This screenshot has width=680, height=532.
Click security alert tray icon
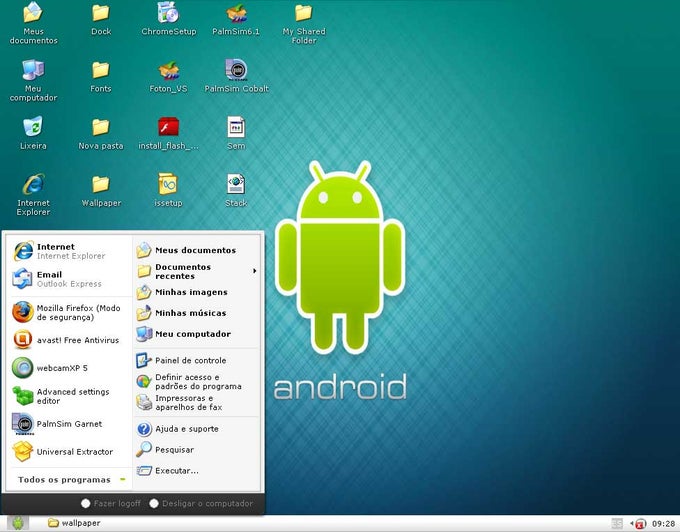coord(641,524)
